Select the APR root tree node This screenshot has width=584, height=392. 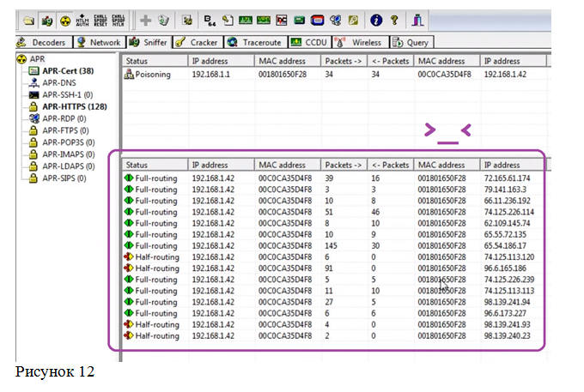pos(37,59)
